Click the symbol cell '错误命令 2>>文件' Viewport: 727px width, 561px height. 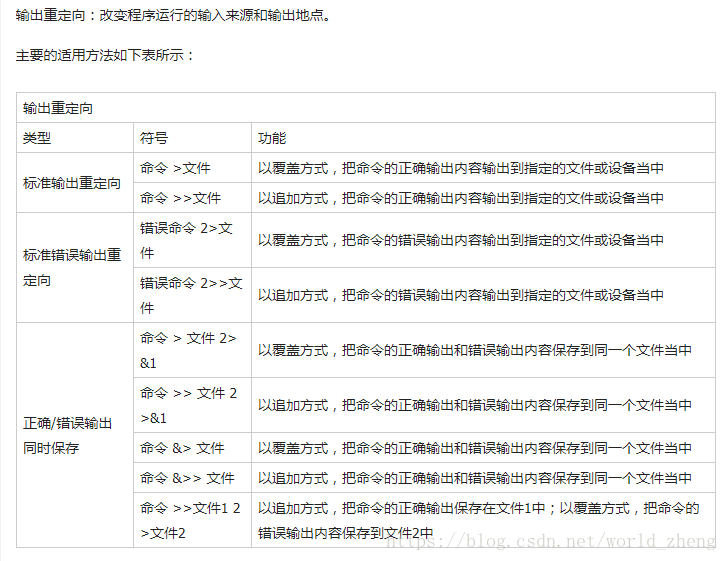tap(192, 295)
